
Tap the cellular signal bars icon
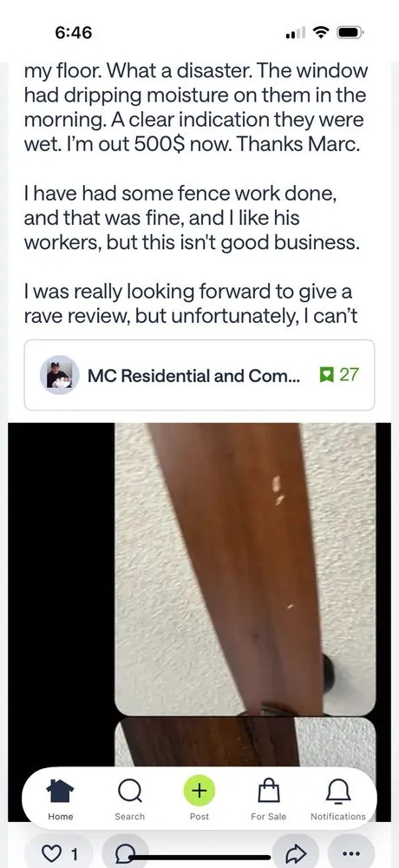click(296, 34)
